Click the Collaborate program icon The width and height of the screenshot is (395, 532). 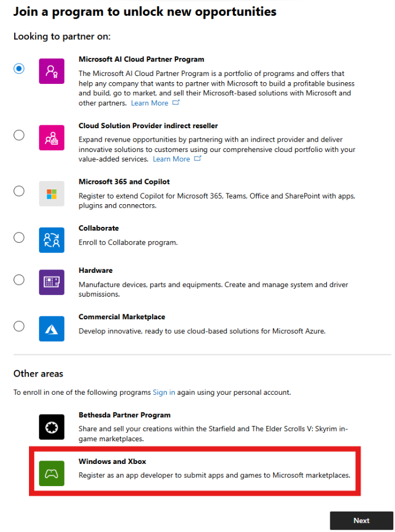tap(52, 238)
